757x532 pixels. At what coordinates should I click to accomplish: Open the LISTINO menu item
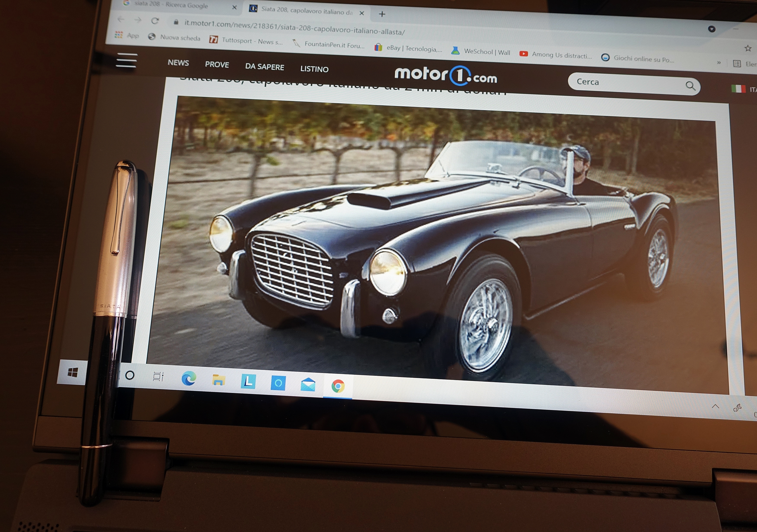(x=314, y=69)
